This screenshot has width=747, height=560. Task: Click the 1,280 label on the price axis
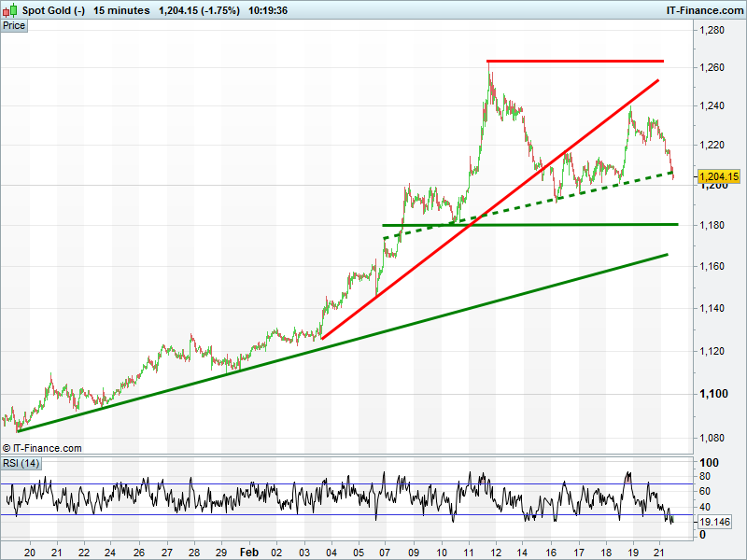coord(713,31)
